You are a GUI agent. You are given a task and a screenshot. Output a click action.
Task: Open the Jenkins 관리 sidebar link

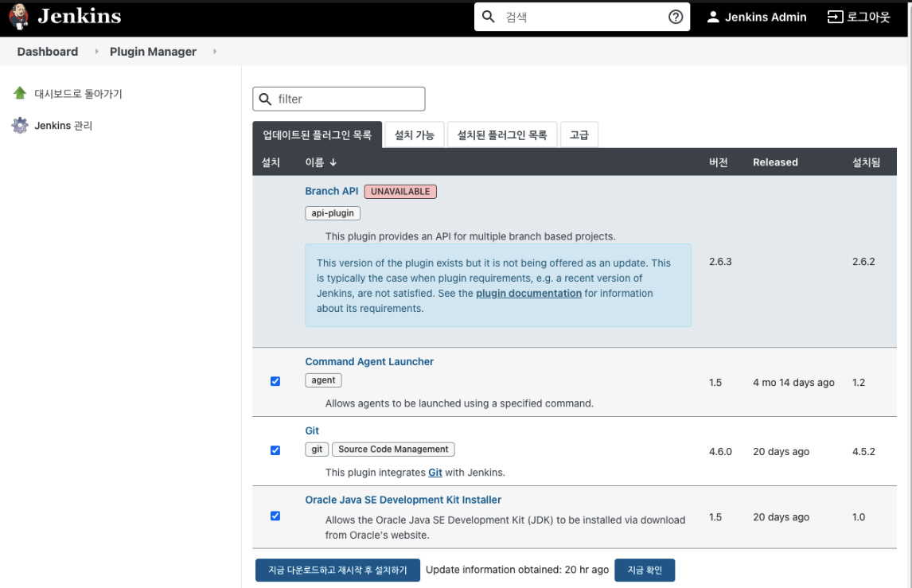(64, 125)
